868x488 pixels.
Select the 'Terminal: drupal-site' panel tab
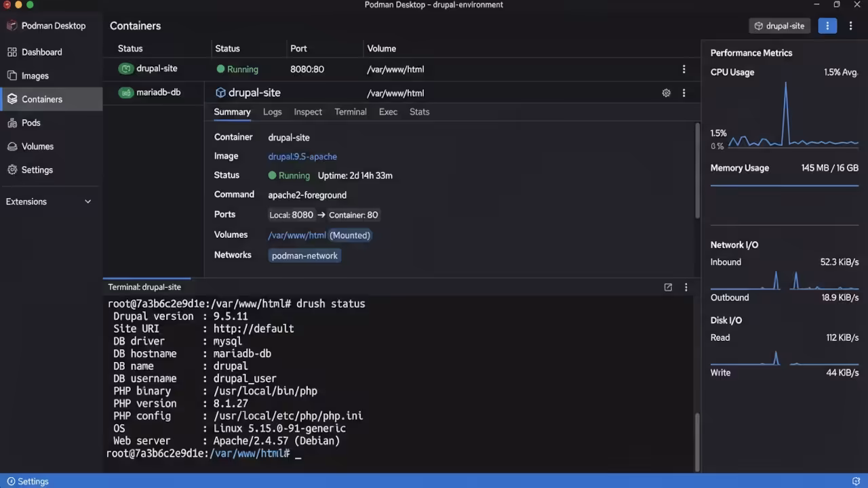(x=144, y=287)
